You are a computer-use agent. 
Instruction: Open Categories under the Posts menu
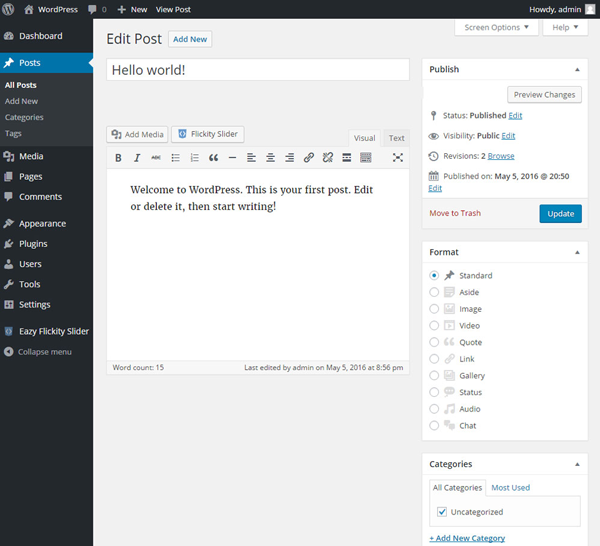tap(24, 117)
